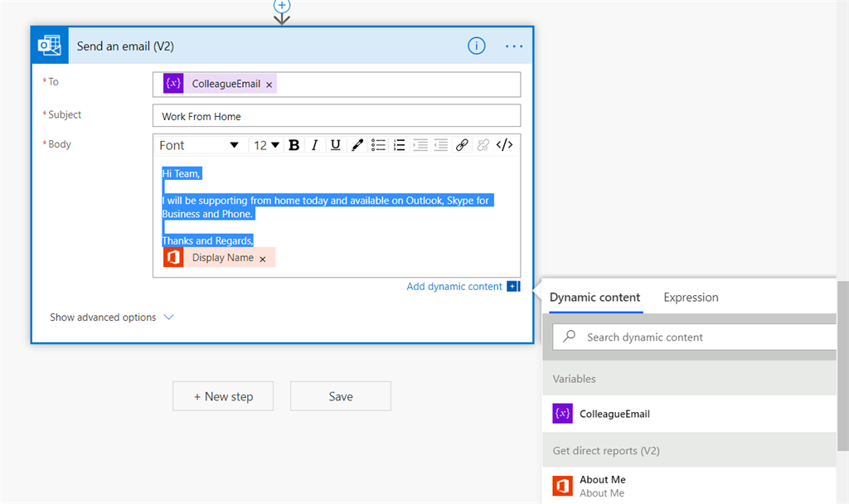The image size is (849, 504).
Task: Click the Add dynamic content link
Action: coord(454,286)
